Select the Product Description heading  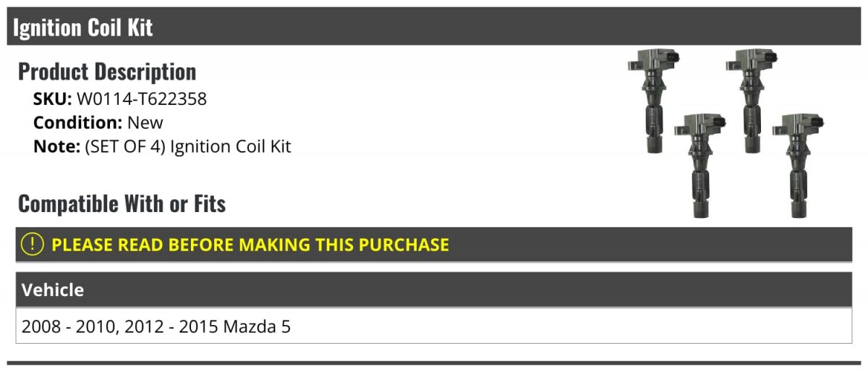pyautogui.click(x=107, y=72)
